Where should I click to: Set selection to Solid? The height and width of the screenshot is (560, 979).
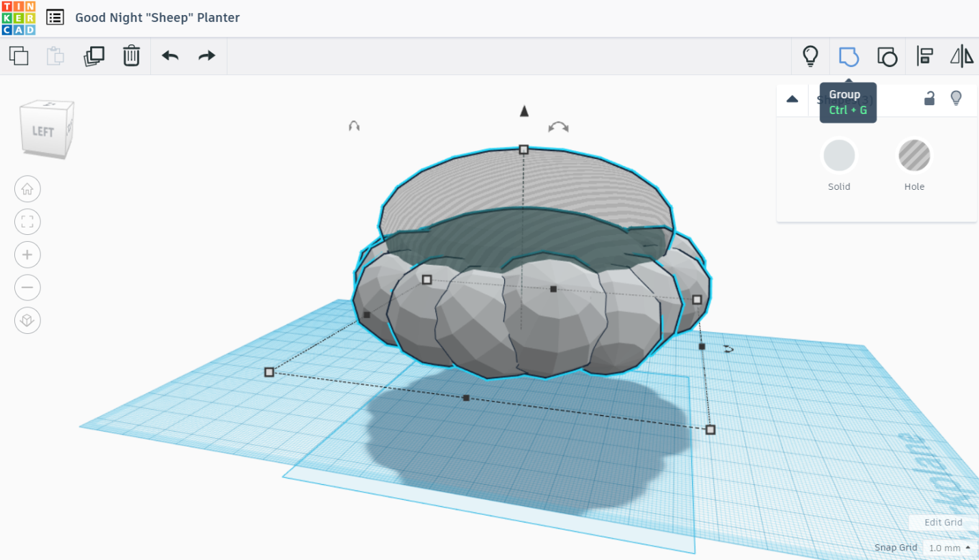pyautogui.click(x=839, y=156)
